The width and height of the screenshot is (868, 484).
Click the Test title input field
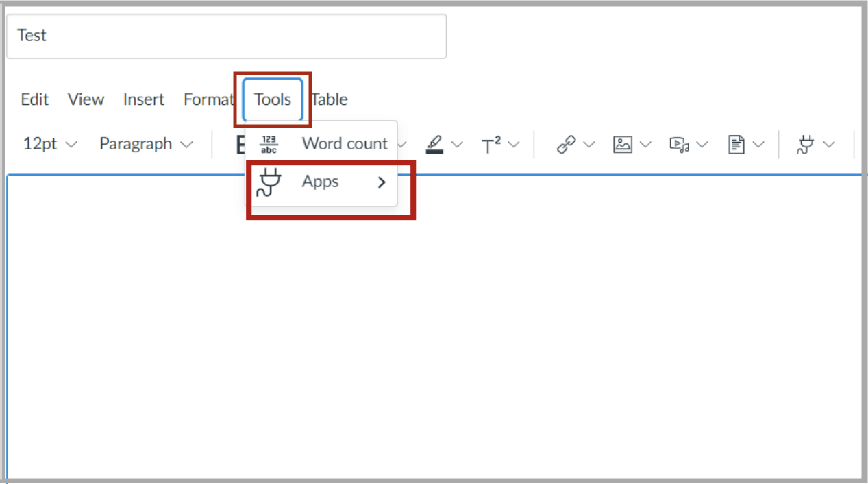[x=226, y=36]
